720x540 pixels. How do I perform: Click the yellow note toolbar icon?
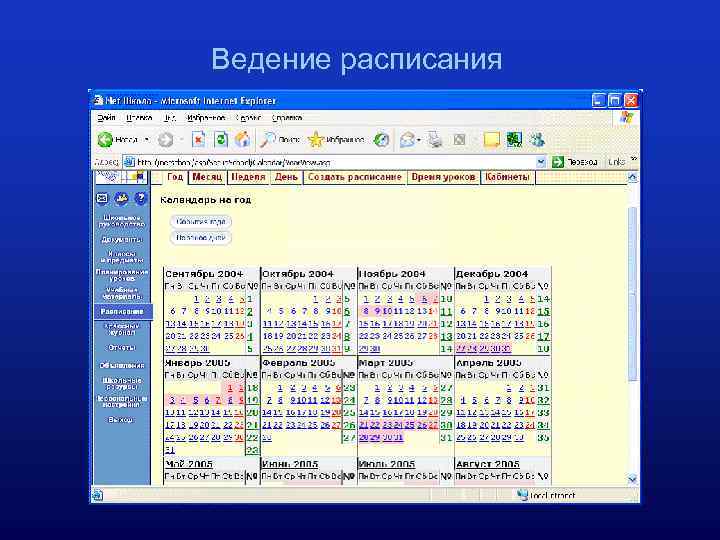click(x=492, y=140)
